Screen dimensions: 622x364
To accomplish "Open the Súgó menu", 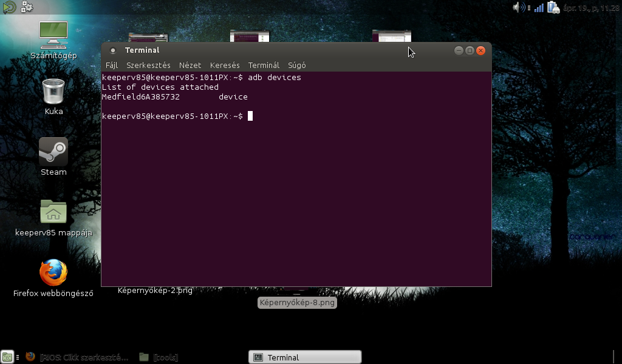I will pyautogui.click(x=296, y=65).
